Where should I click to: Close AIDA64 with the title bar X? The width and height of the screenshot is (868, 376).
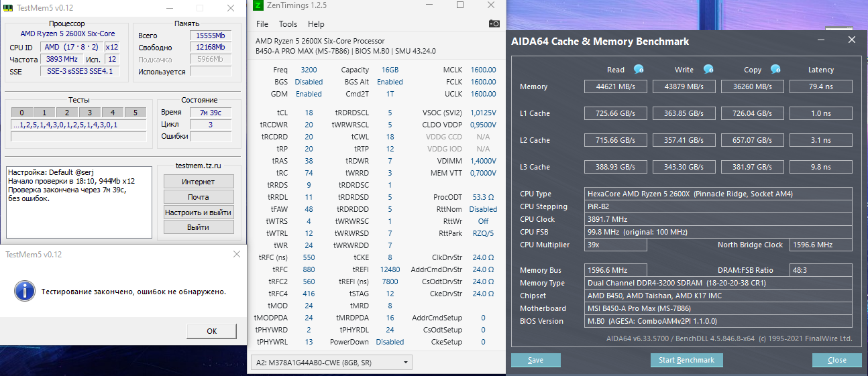click(852, 40)
